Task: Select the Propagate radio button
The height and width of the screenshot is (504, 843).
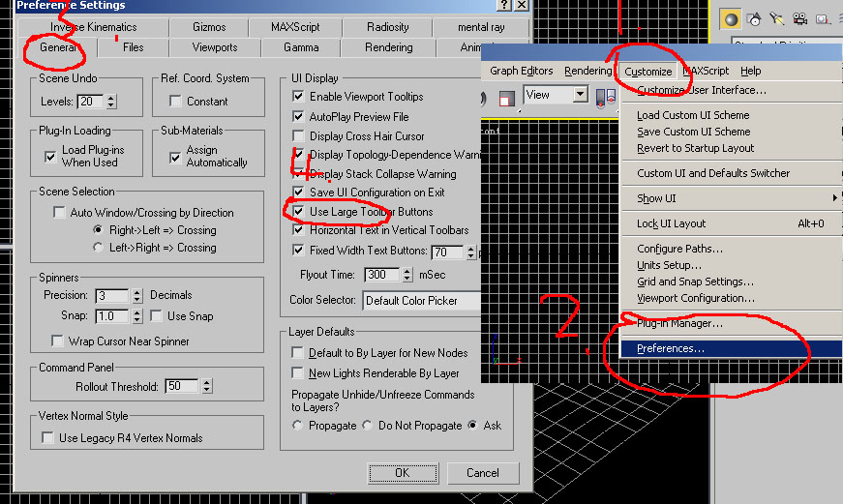Action: (x=297, y=425)
